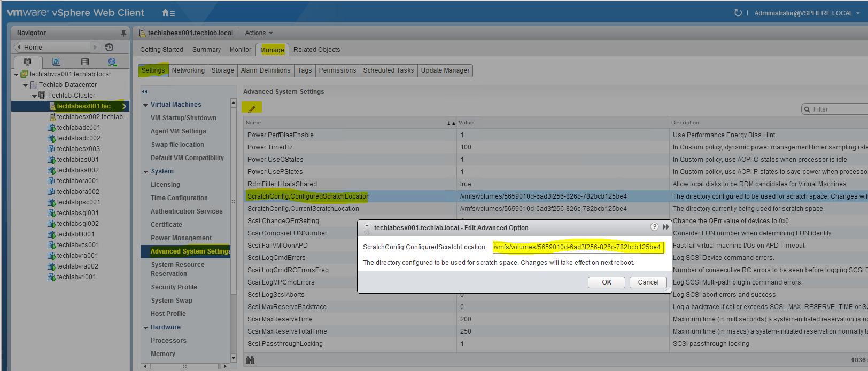Select host techlabesx002.techlab in tree
This screenshot has width=868, height=371.
coord(92,117)
